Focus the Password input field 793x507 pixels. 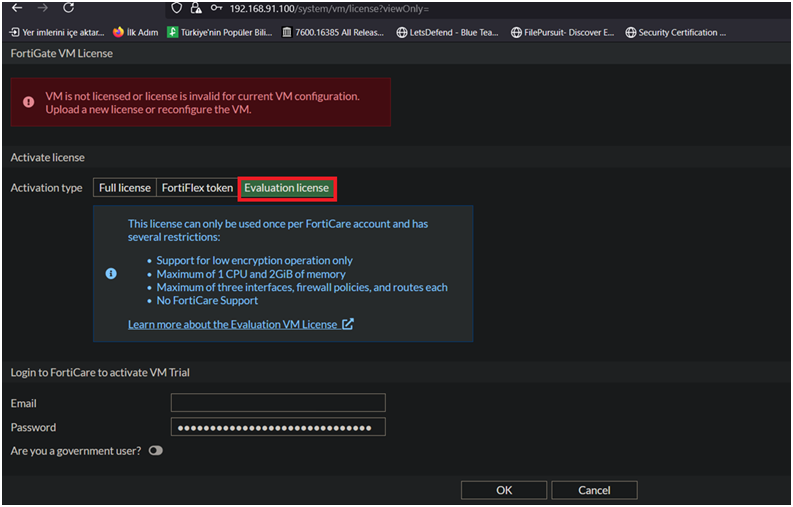coord(278,427)
